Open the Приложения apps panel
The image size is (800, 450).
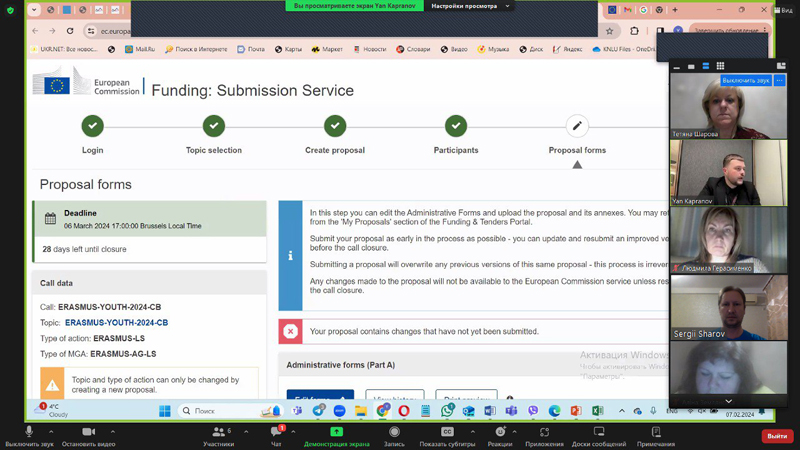point(544,435)
